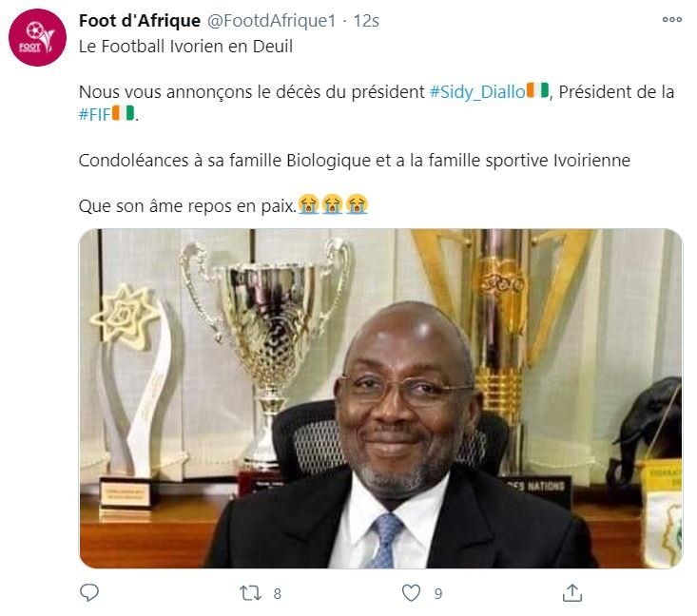The width and height of the screenshot is (697, 616).
Task: Click the retweet count showing 8
Action: 277,593
